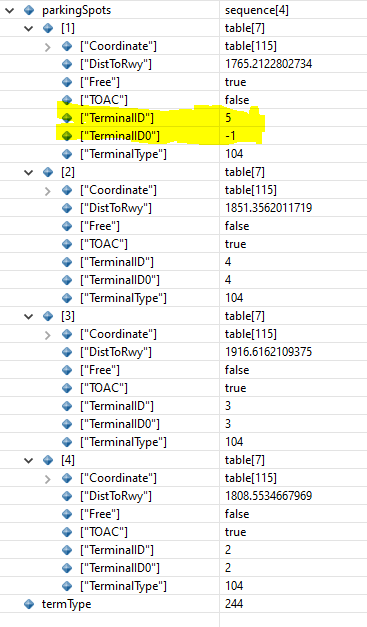Click the variable icon of TerminalType under [3]
This screenshot has height=627, width=367.
point(67,442)
